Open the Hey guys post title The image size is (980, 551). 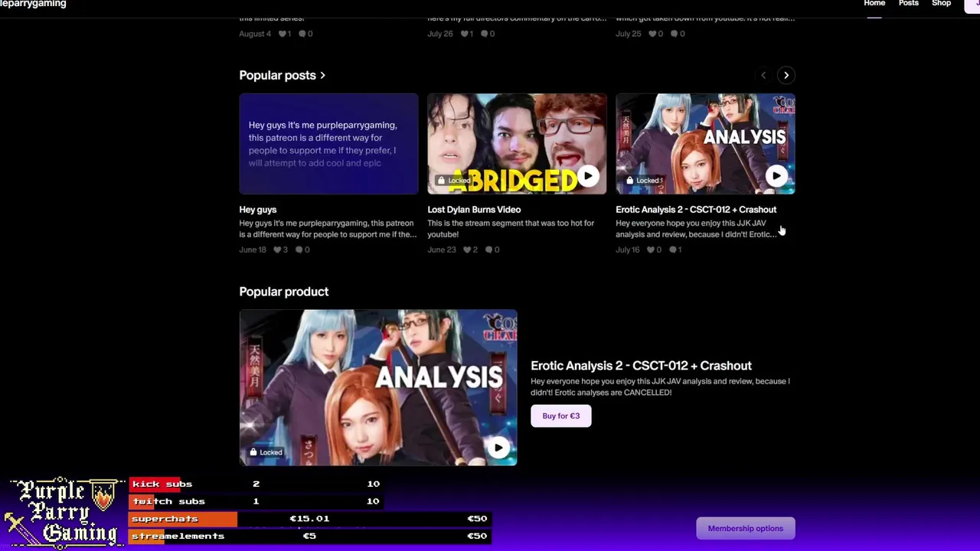(257, 210)
